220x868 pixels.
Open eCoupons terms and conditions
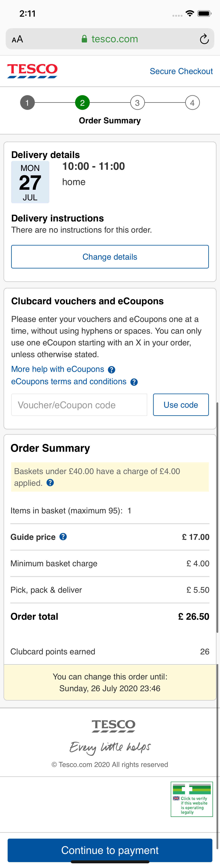tap(68, 381)
